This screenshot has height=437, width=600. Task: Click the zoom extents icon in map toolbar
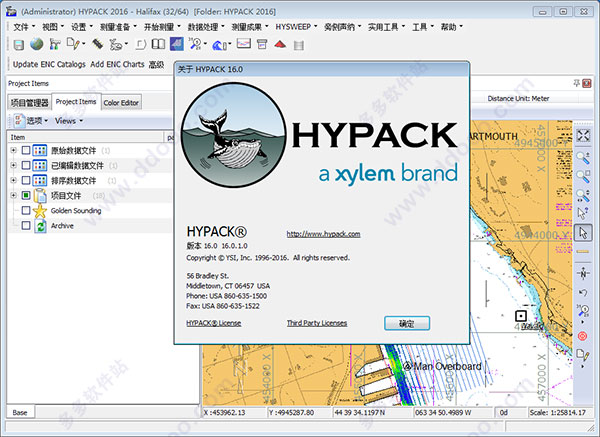(583, 135)
